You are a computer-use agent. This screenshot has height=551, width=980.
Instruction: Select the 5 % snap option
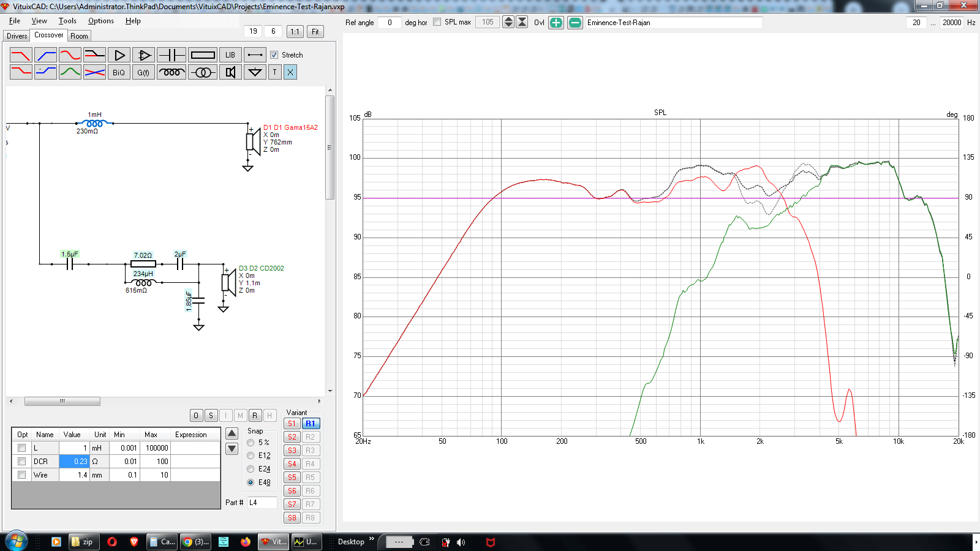point(251,443)
